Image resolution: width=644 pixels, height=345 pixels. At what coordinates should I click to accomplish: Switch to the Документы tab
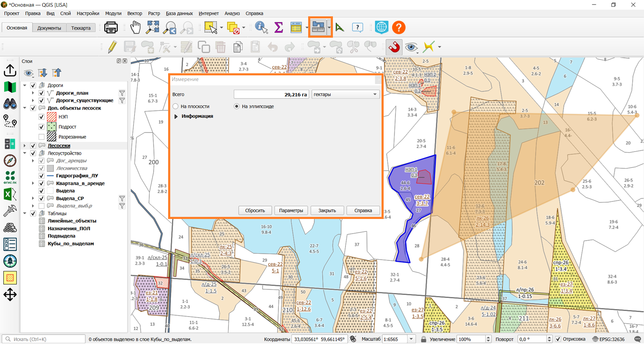point(49,28)
